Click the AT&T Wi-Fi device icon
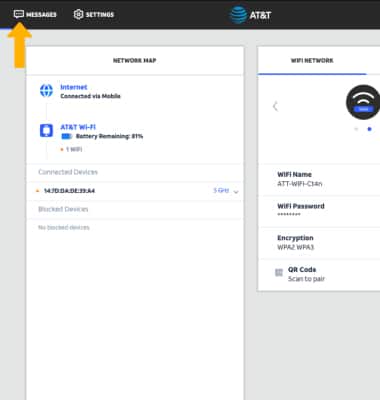Screen dimensions: 380x400 pos(46,130)
